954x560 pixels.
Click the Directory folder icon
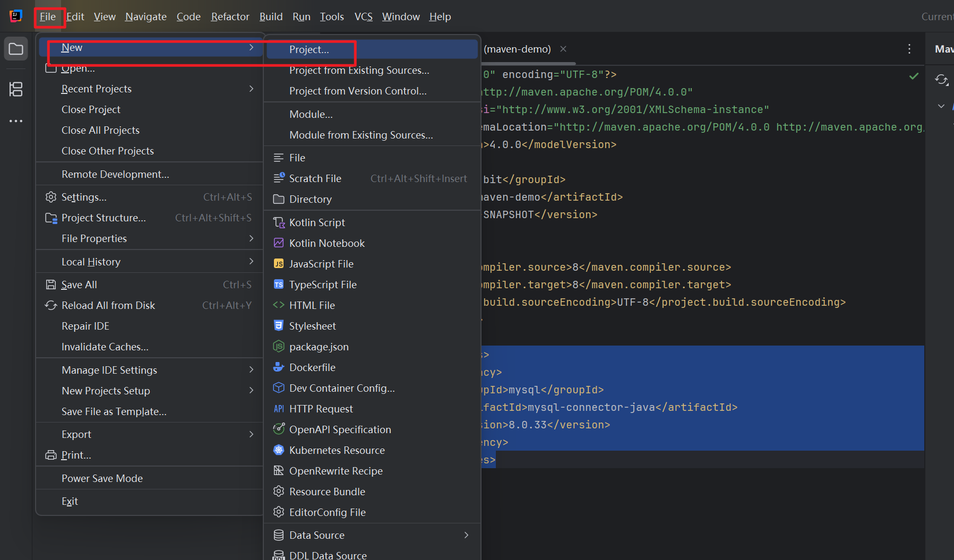[x=279, y=199]
